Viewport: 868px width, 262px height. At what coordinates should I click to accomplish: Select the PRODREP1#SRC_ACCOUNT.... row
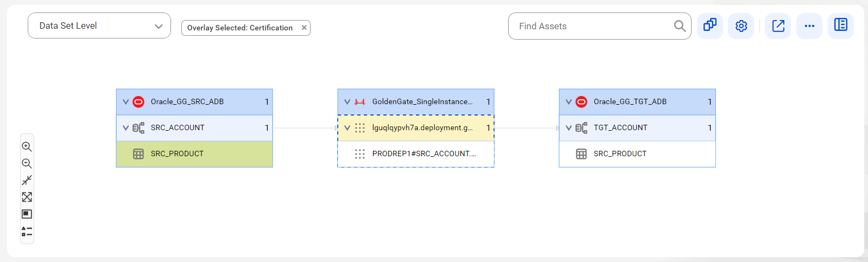[x=416, y=154]
